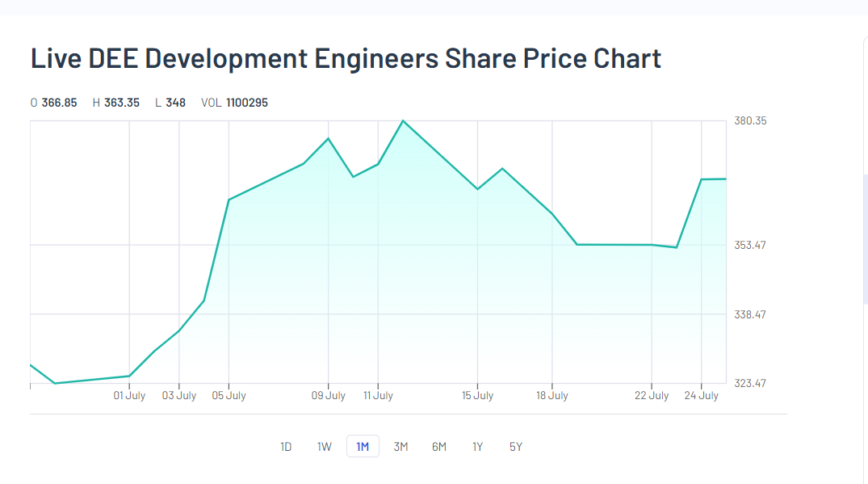Click the 18 July date marker
The width and height of the screenshot is (868, 484).
click(x=551, y=396)
